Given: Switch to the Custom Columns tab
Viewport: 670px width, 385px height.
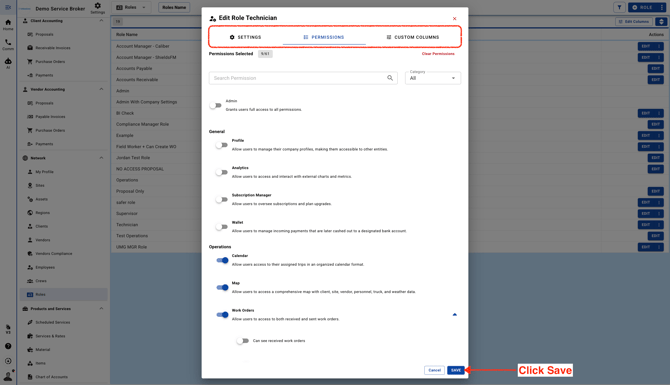Looking at the screenshot, I should click(413, 37).
